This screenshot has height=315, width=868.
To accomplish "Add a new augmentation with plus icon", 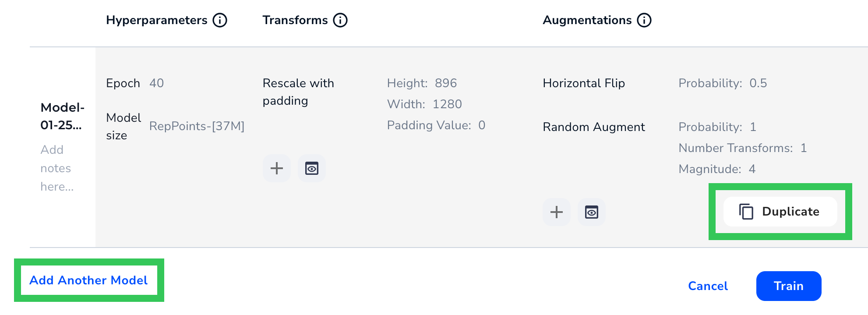I will [x=557, y=212].
